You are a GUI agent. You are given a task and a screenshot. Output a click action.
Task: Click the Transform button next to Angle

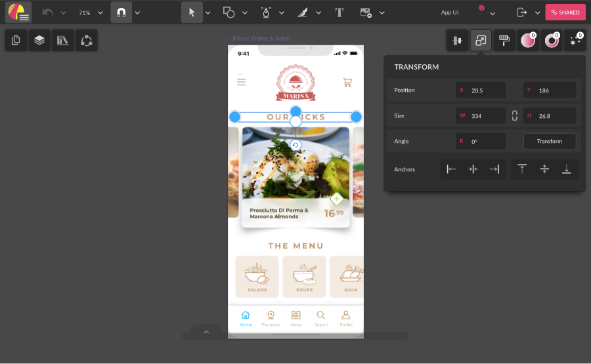[x=549, y=141]
